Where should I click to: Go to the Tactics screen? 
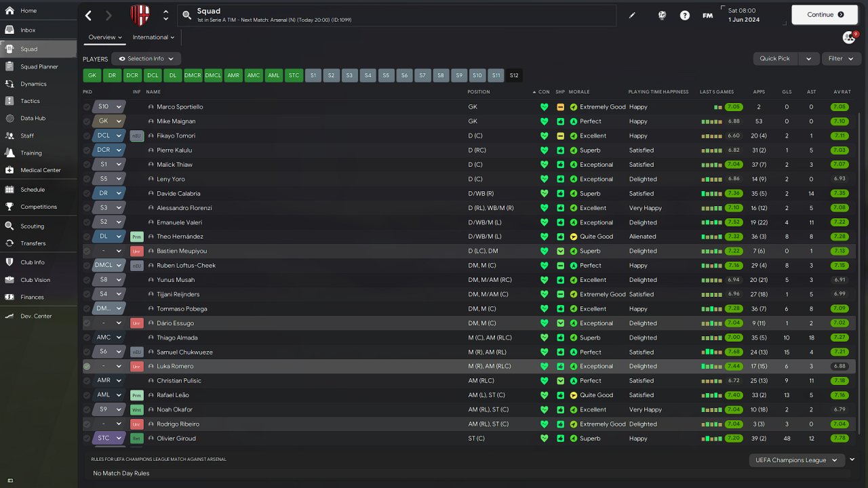pyautogui.click(x=38, y=101)
